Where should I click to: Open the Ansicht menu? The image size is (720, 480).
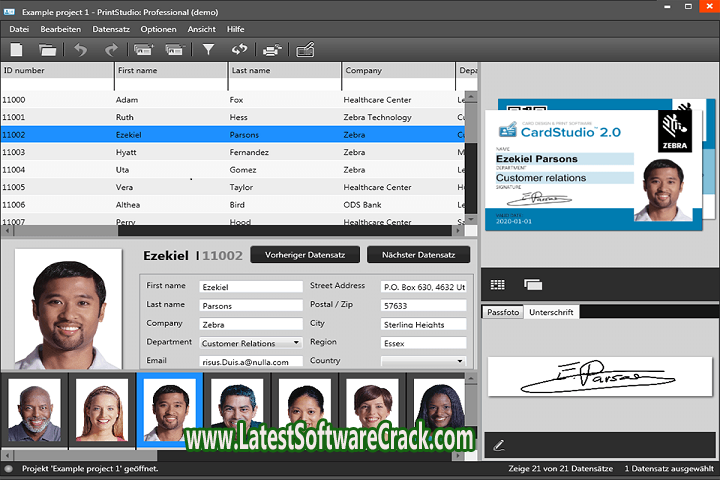click(201, 29)
